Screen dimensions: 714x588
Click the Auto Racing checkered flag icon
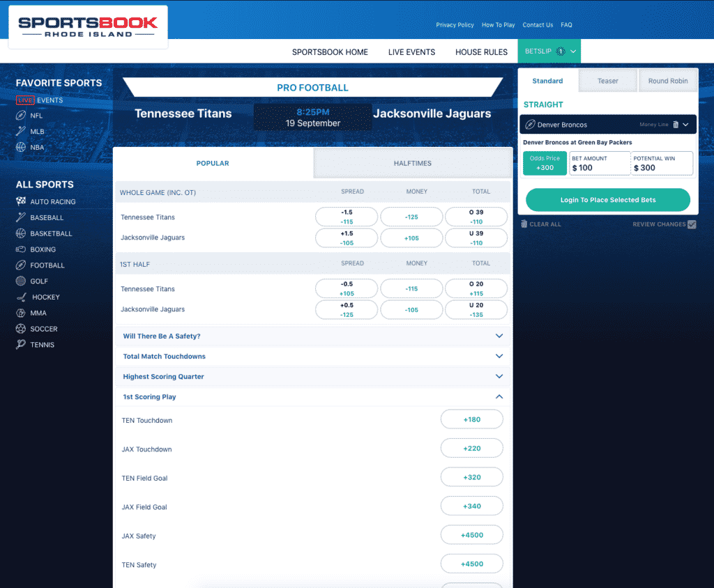click(x=20, y=201)
